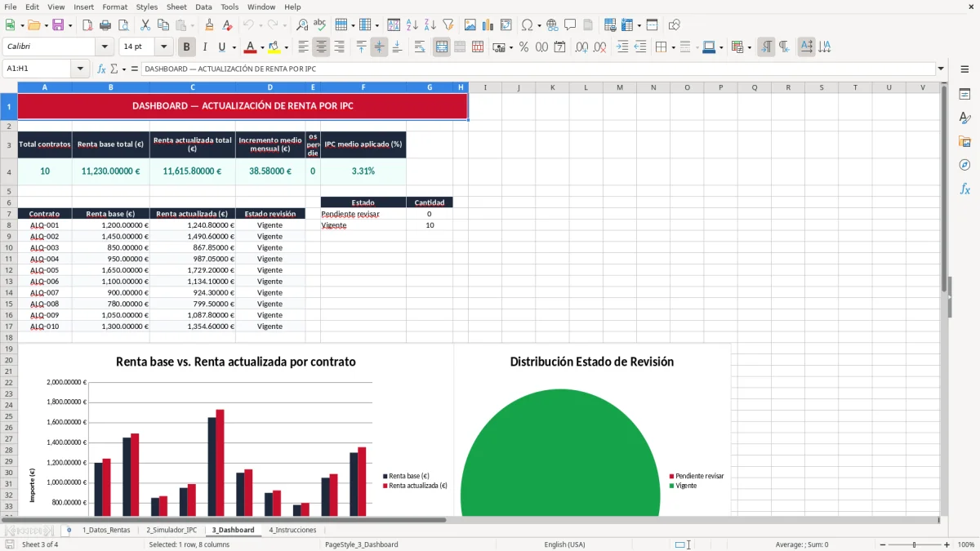
Task: Toggle Align Right
Action: pyautogui.click(x=339, y=47)
